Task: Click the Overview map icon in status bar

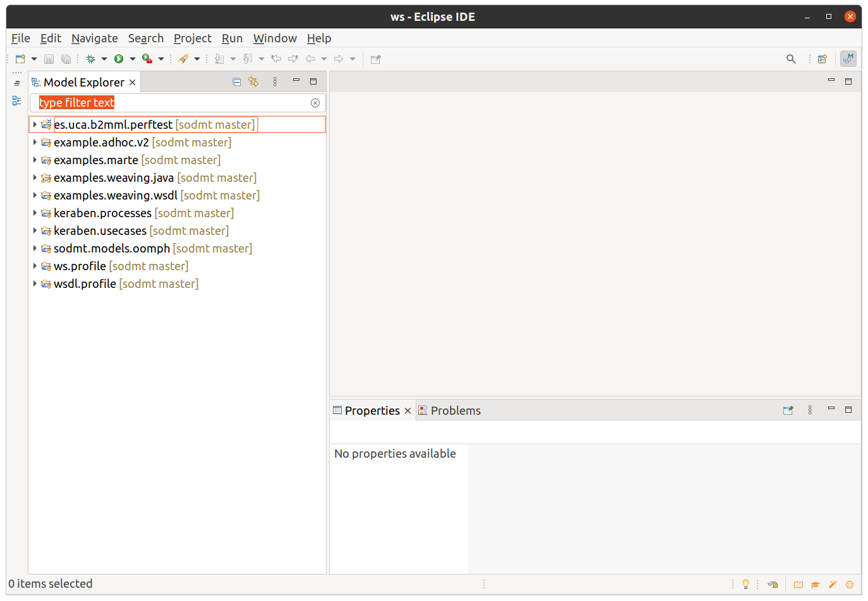Action: click(799, 585)
